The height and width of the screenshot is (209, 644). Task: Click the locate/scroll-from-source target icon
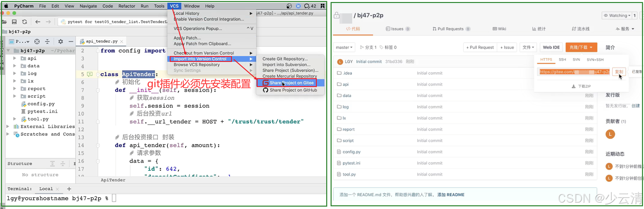[37, 41]
